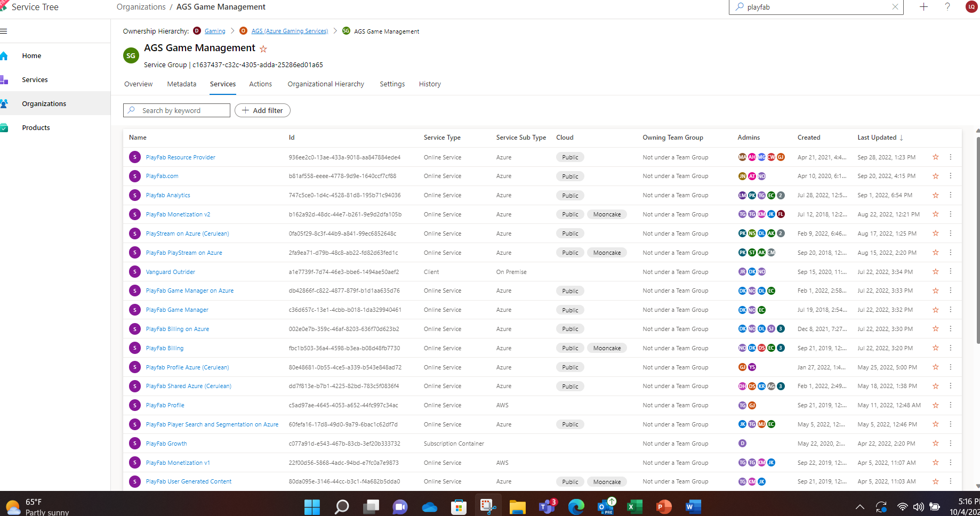
Task: Open the Home page from the sidebar
Action: click(x=31, y=55)
